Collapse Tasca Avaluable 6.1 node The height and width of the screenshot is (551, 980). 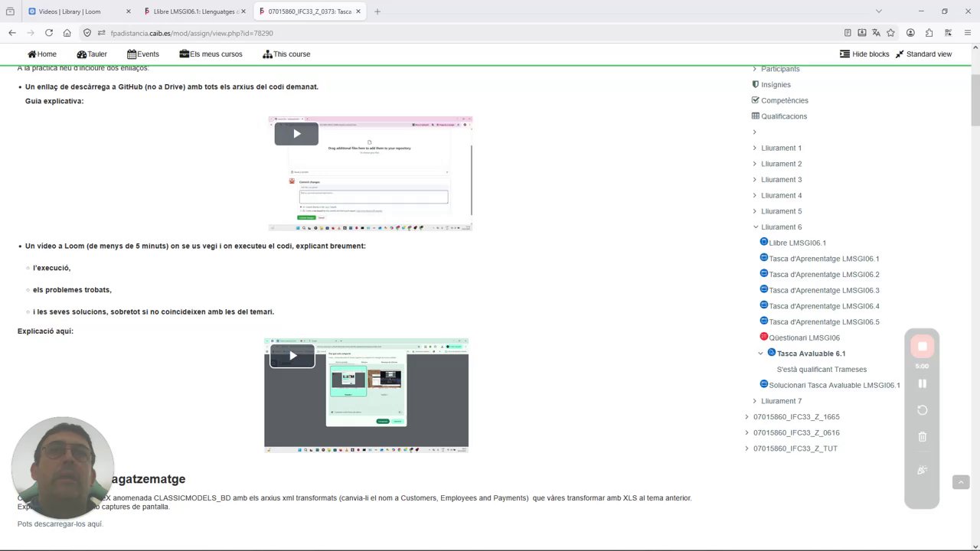[x=760, y=354]
